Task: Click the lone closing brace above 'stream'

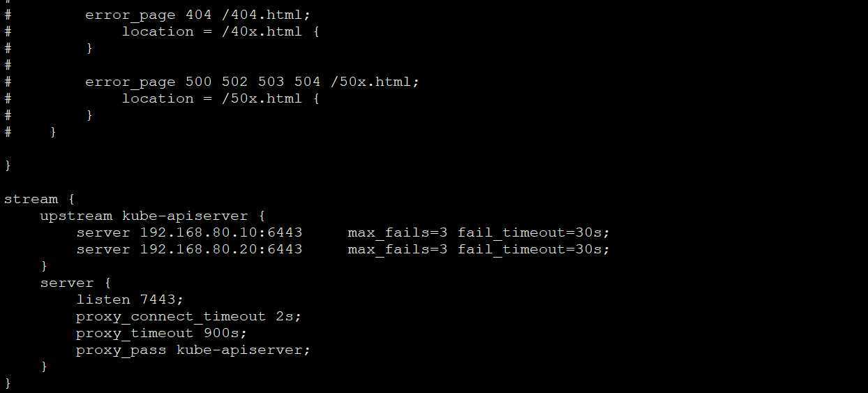Action: pyautogui.click(x=8, y=165)
